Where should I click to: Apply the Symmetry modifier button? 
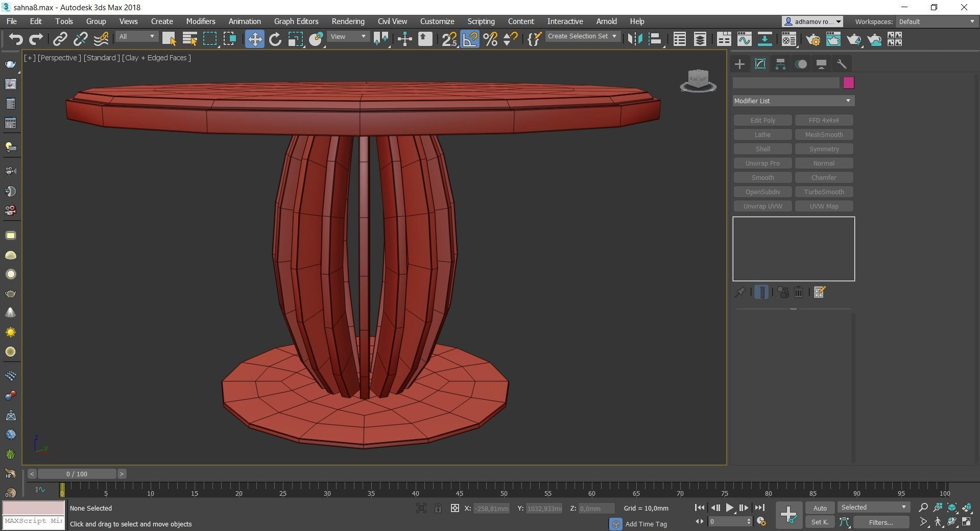(x=824, y=149)
